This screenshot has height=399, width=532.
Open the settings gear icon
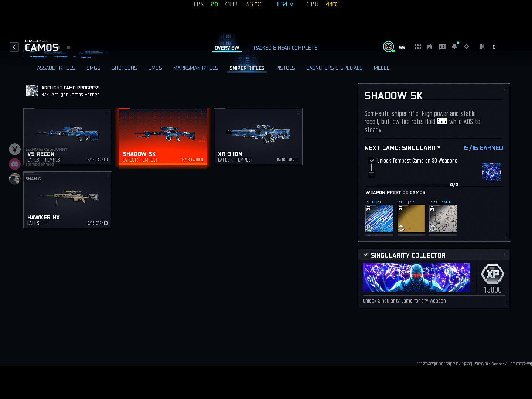pos(467,47)
